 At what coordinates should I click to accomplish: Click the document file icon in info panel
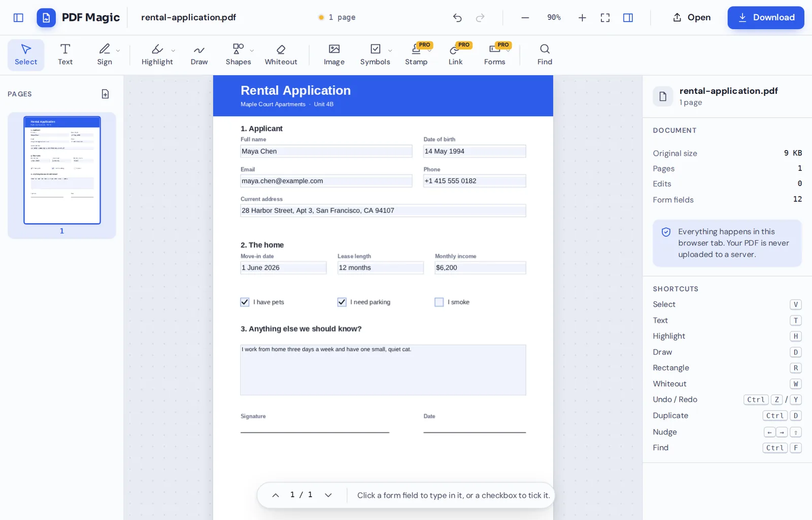[663, 96]
